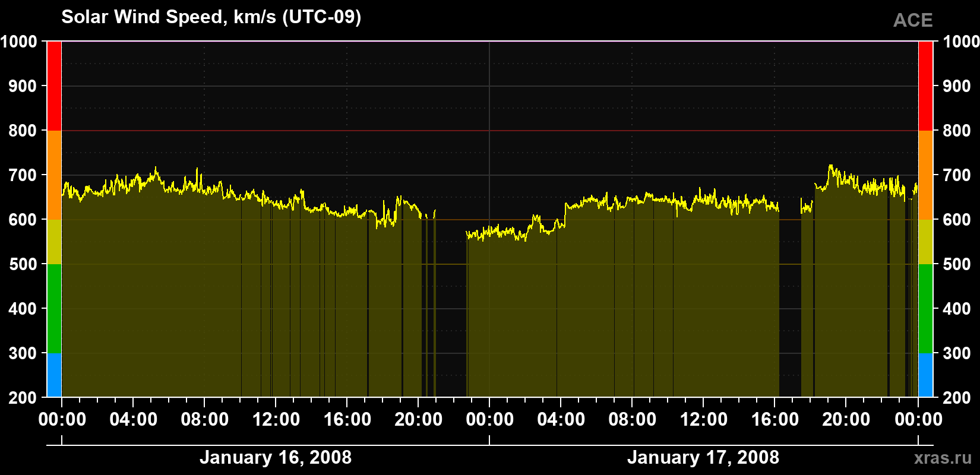The height and width of the screenshot is (475, 980).
Task: Click the green segment of the left color scale
Action: click(54, 309)
